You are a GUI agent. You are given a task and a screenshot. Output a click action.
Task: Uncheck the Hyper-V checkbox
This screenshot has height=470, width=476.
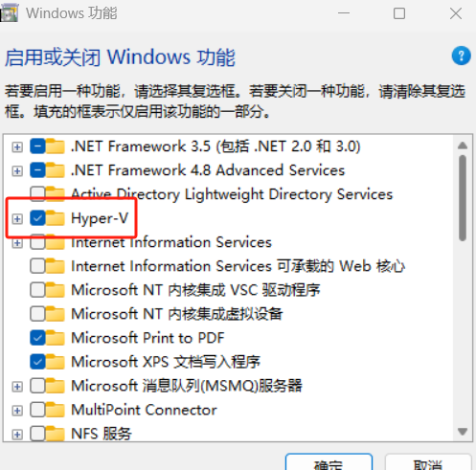click(x=37, y=218)
